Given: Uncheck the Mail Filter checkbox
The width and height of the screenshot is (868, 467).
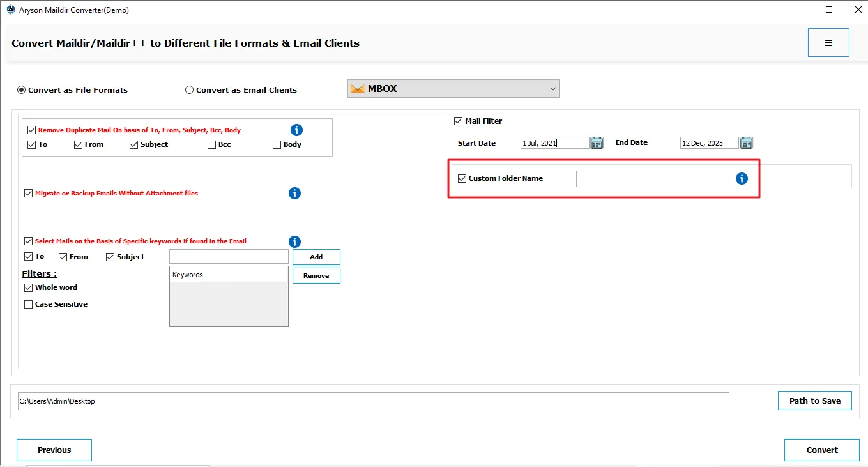Looking at the screenshot, I should point(458,121).
